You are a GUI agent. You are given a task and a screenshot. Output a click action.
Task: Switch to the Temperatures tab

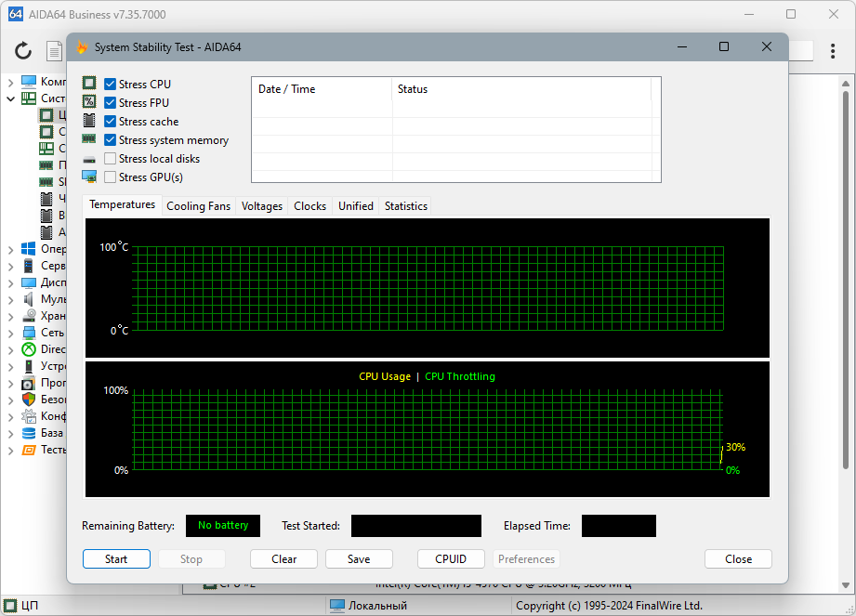(x=123, y=204)
